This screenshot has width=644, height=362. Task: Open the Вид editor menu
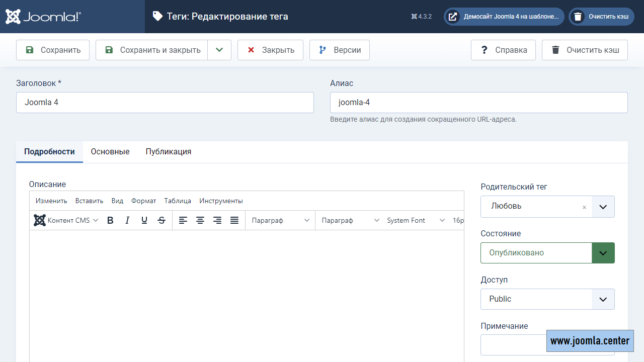(x=117, y=201)
